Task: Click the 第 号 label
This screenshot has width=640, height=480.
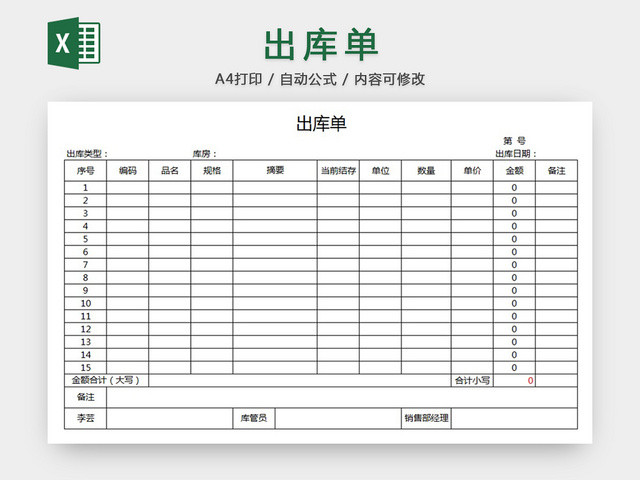Action: [x=514, y=141]
